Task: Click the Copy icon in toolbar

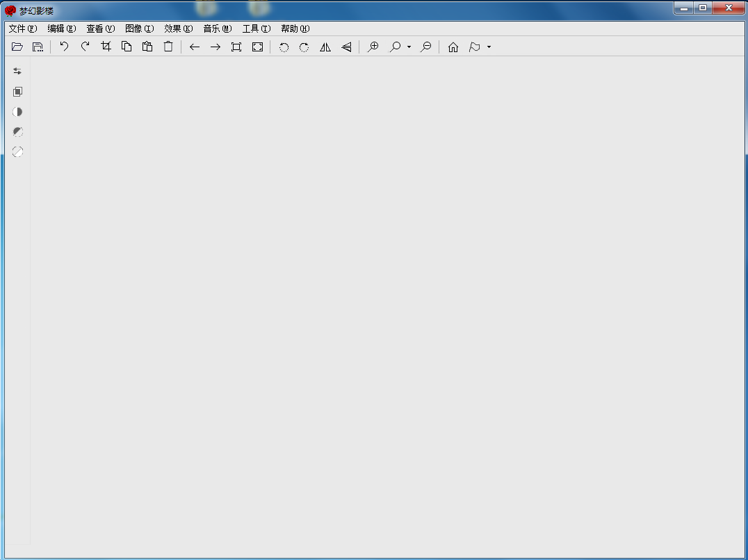Action: [127, 47]
